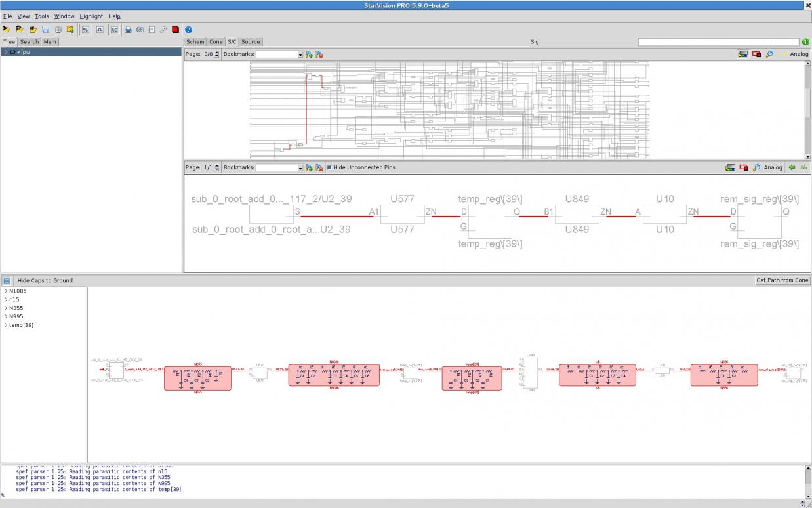Click into the Sig search input field

(719, 42)
